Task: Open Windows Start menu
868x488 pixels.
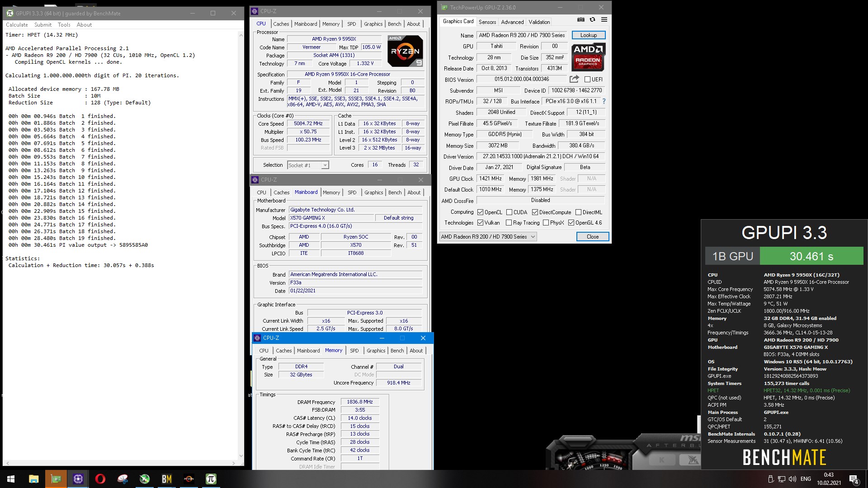Action: tap(11, 479)
